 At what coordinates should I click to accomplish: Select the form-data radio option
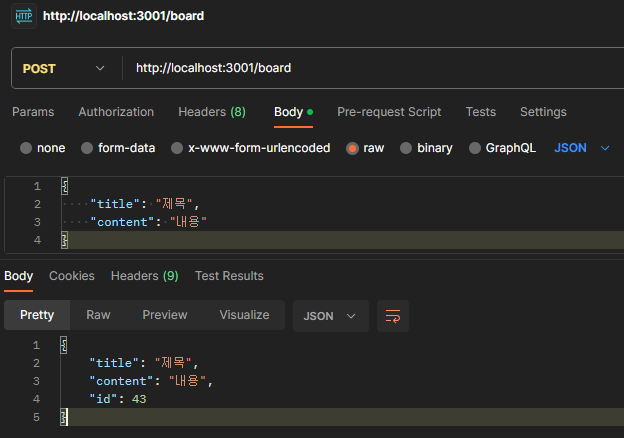click(x=87, y=148)
